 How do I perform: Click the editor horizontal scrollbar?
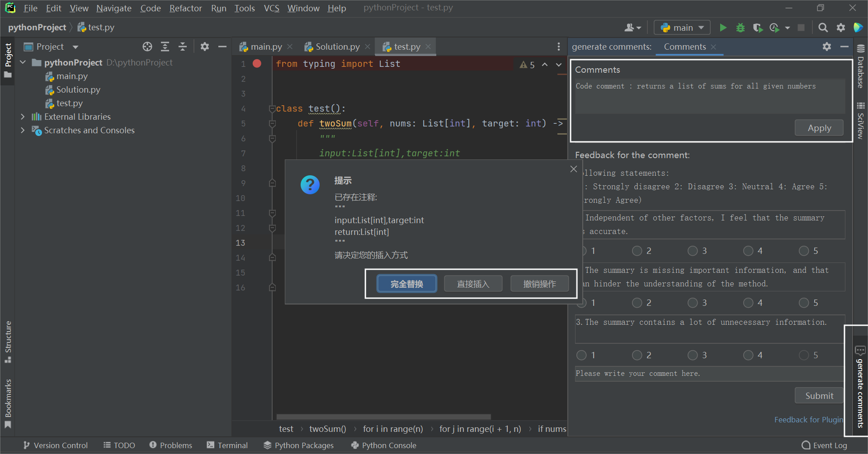[x=383, y=417]
